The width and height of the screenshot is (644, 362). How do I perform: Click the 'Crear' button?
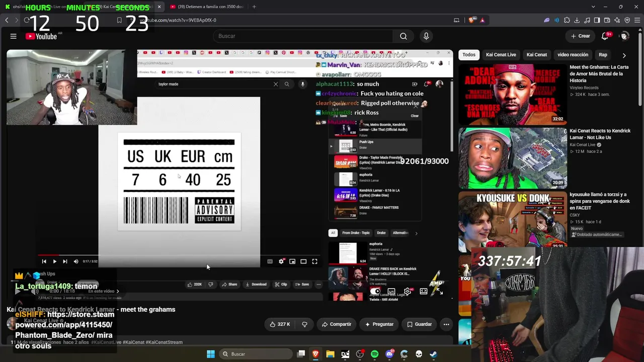(580, 36)
